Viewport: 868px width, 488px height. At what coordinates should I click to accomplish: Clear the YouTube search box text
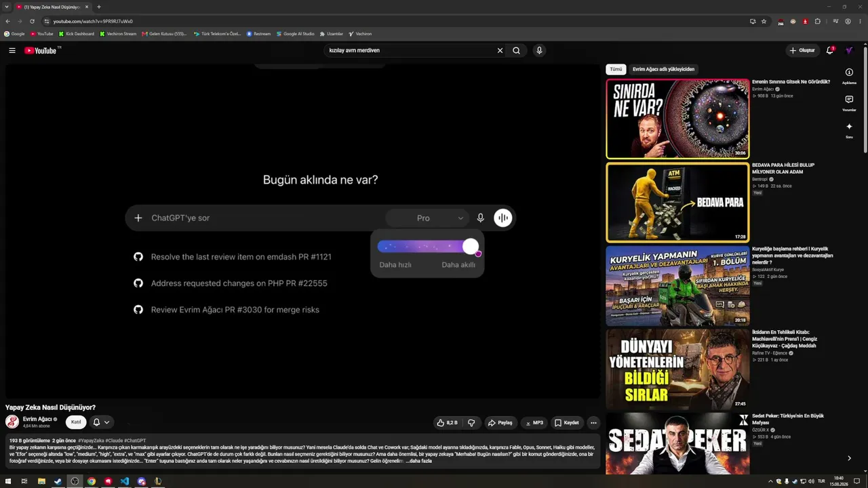[x=500, y=50]
